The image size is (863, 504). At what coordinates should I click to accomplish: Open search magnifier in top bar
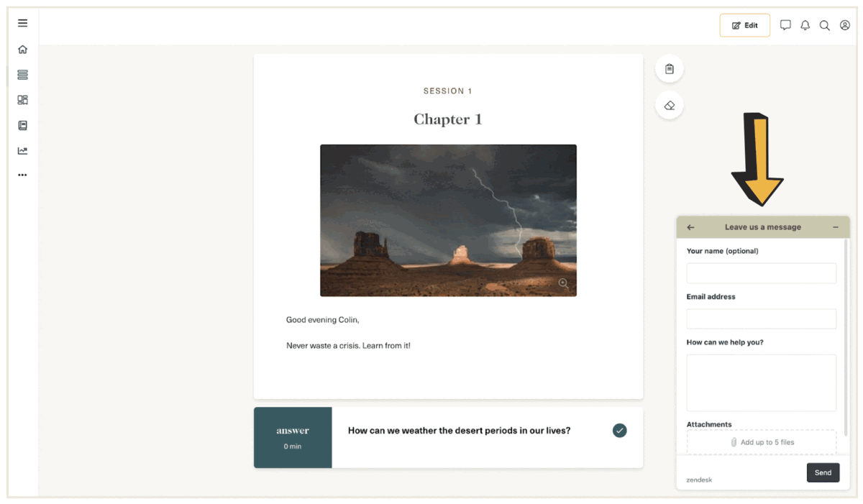825,25
